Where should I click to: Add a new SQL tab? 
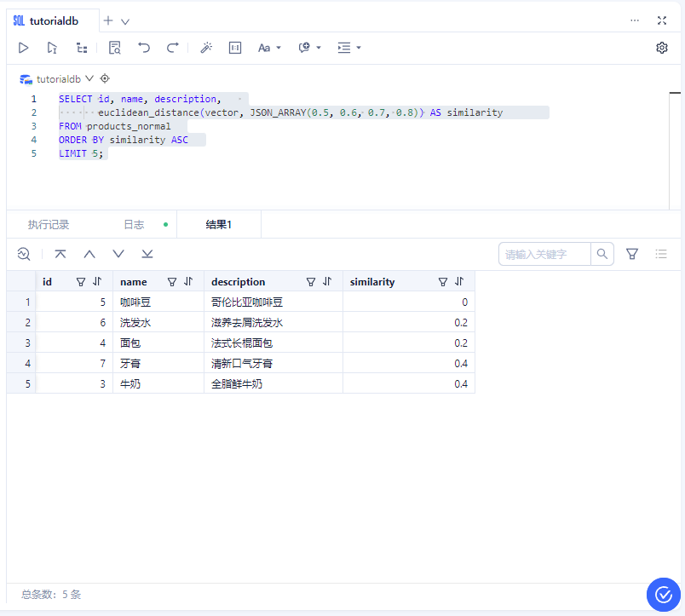pos(108,20)
